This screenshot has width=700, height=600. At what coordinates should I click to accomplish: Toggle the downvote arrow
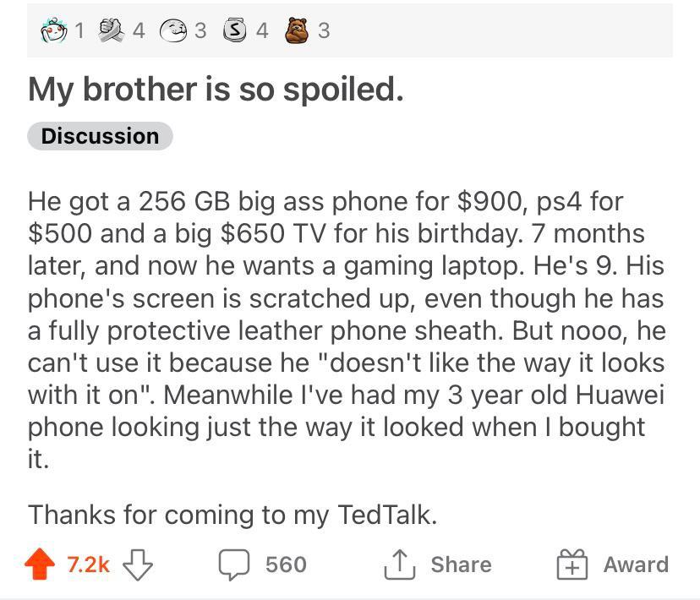(138, 564)
